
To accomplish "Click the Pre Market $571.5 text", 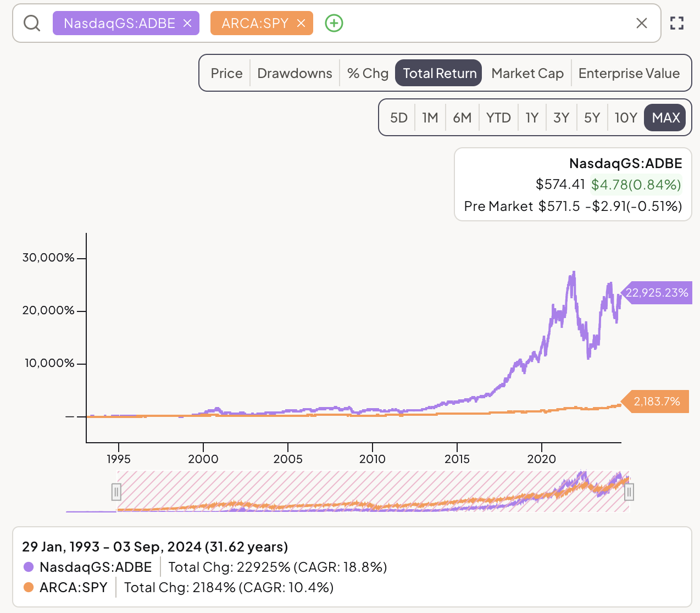I will 522,206.
